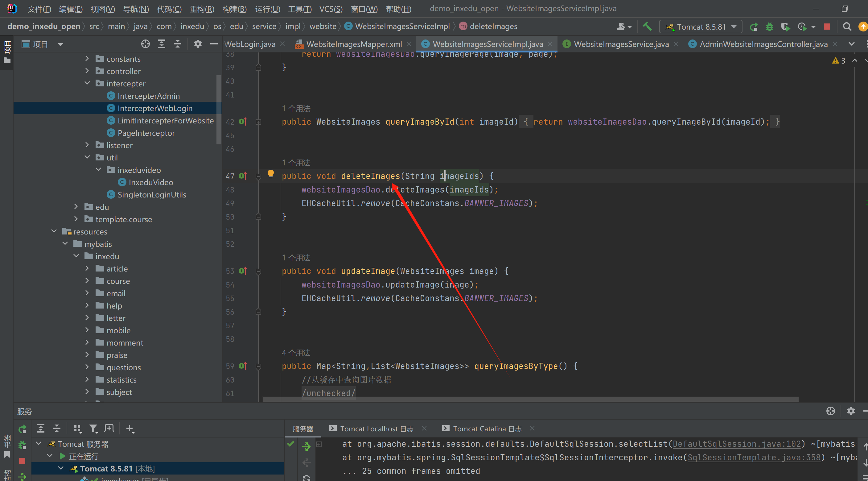
Task: Open Tomcat Catalina 日志 tab
Action: coord(487,429)
